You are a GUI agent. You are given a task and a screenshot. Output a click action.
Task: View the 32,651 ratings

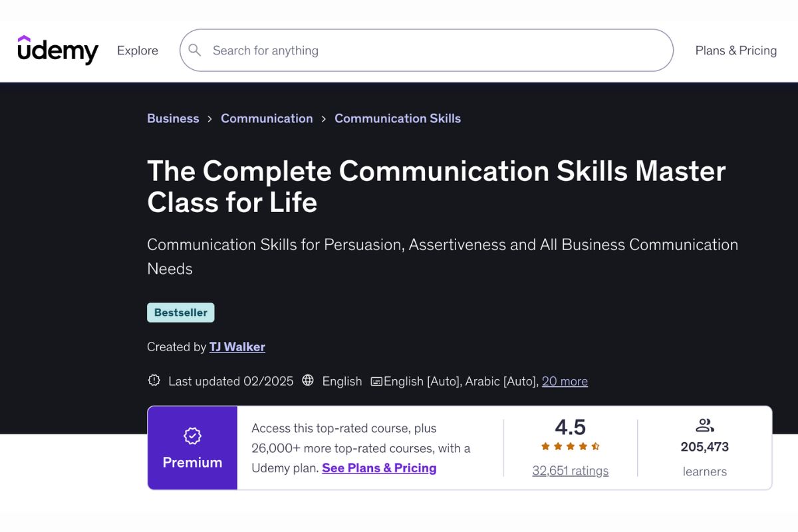tap(570, 471)
